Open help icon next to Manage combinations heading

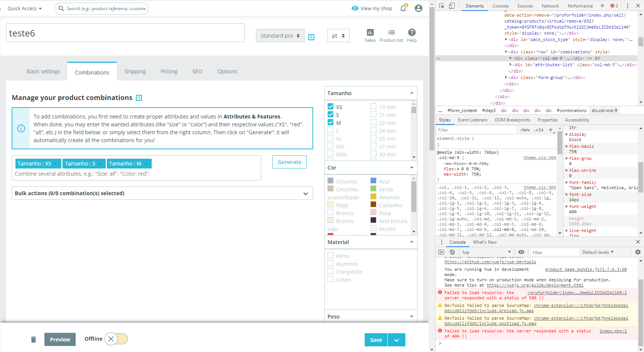point(139,98)
